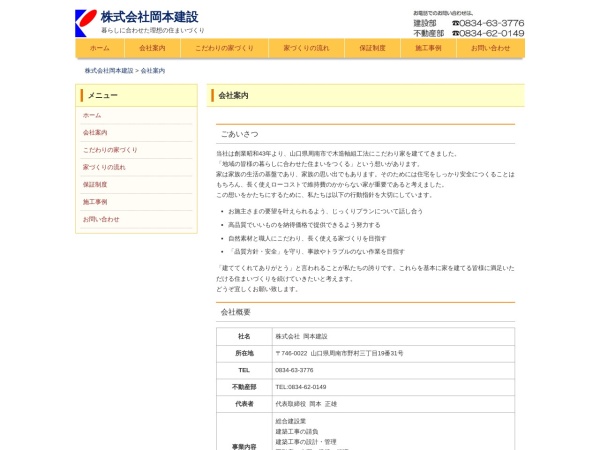Click the telephone icon beside 不動産部 number
Screen dimensions: 600x450
tap(455, 34)
